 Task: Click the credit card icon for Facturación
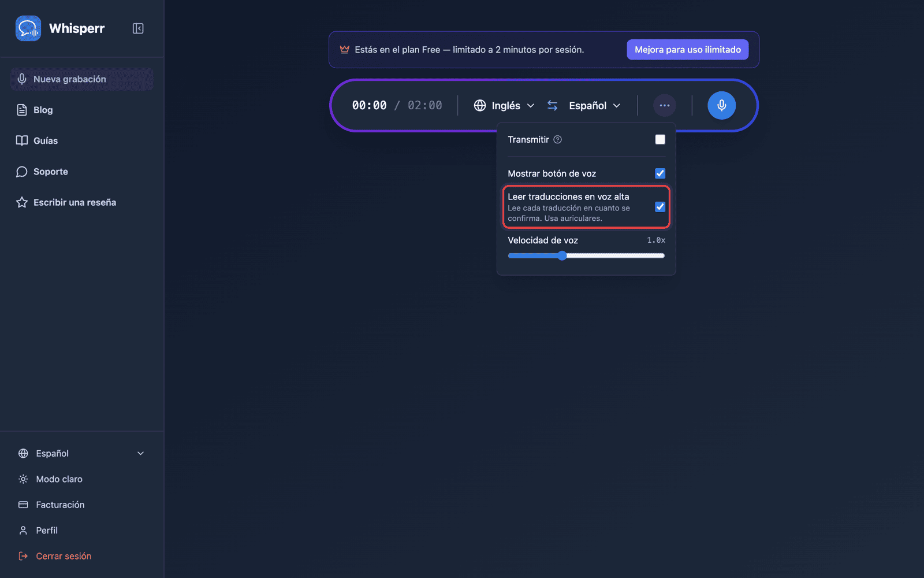23,505
